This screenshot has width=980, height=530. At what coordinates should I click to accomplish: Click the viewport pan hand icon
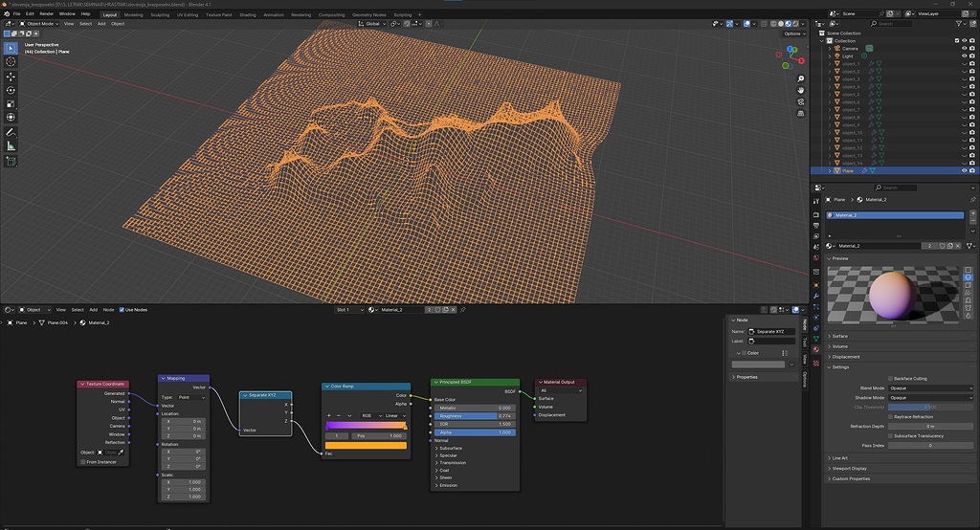tap(801, 91)
